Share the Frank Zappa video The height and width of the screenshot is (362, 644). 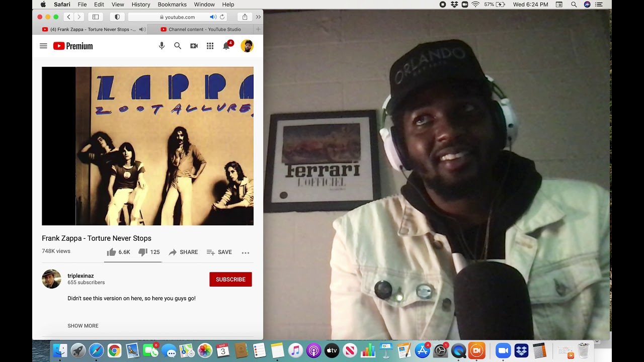(x=183, y=252)
